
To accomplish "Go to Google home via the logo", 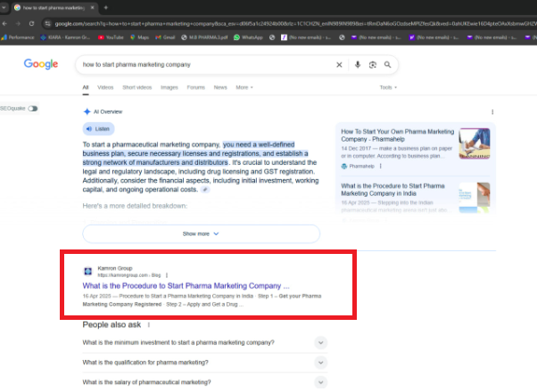I will click(x=41, y=64).
